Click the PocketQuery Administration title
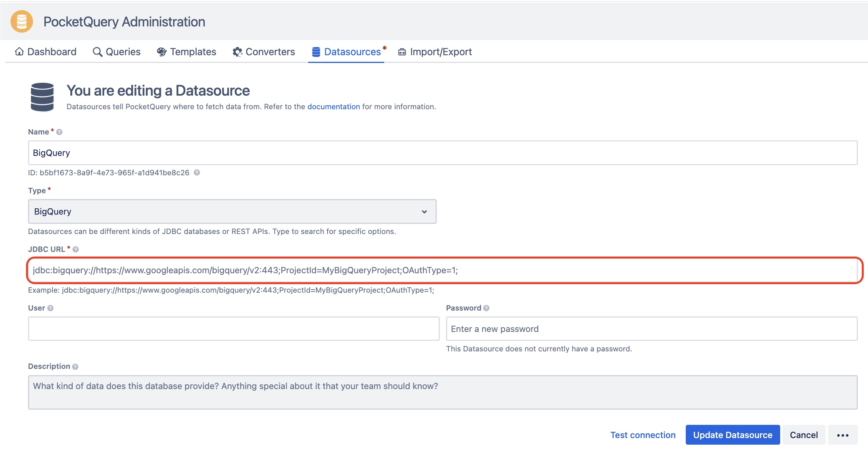 pos(124,22)
